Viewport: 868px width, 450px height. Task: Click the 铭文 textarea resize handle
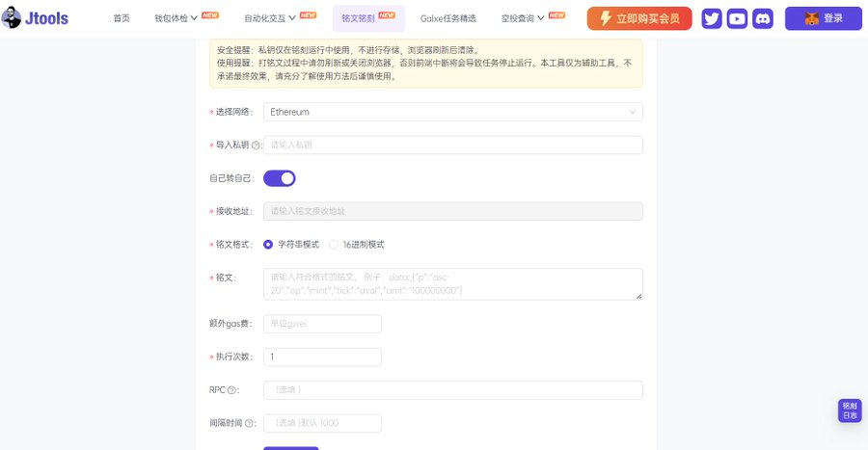pos(638,297)
